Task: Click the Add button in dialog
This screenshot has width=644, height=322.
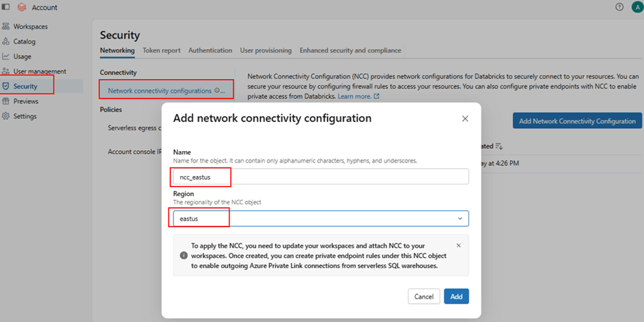Action: [456, 296]
